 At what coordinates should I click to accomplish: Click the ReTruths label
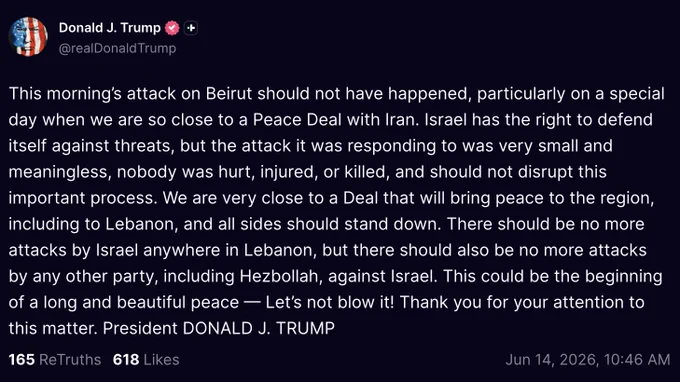(70, 359)
